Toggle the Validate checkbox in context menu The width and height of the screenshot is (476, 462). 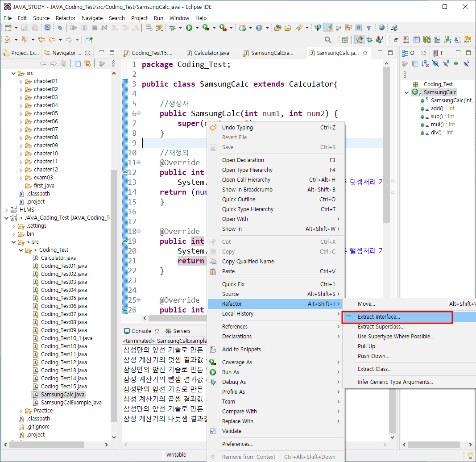[x=213, y=431]
